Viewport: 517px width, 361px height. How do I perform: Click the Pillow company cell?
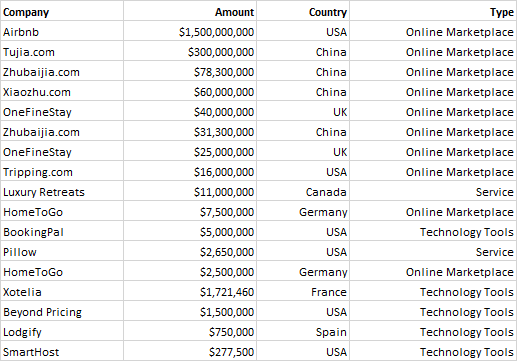pos(62,251)
